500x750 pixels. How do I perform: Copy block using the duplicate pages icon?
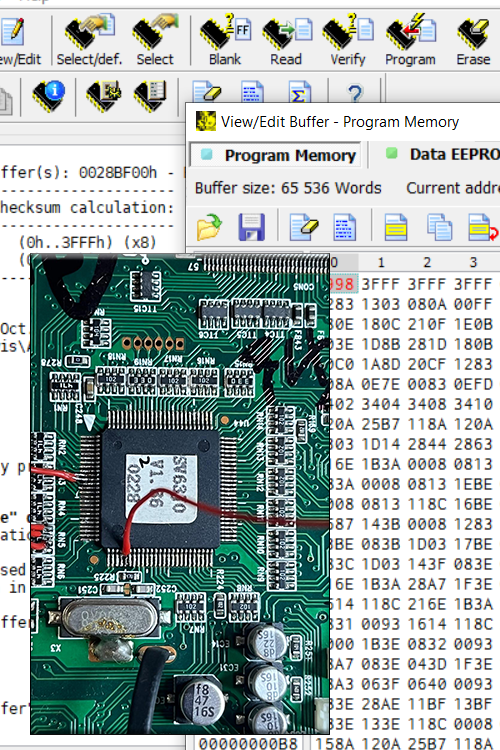pyautogui.click(x=439, y=227)
